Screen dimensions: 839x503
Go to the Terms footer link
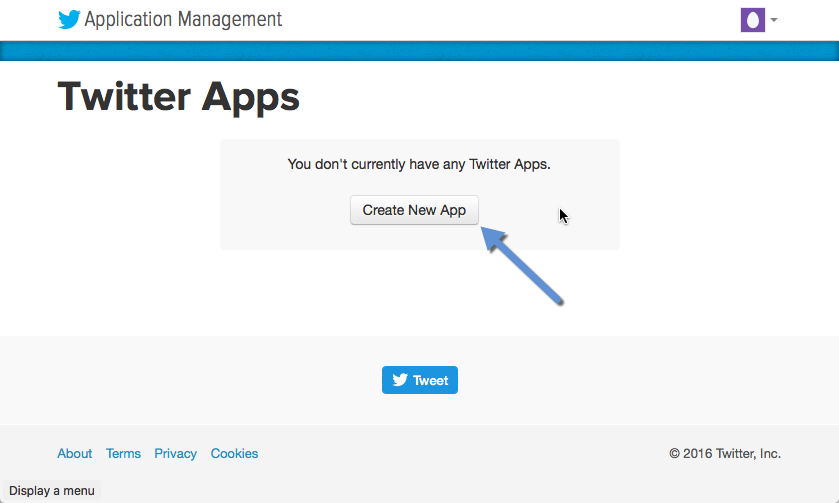click(123, 453)
